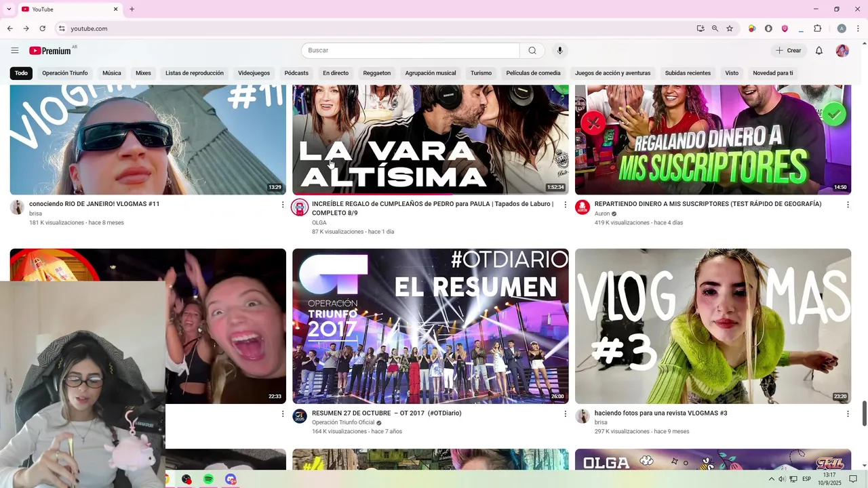Open title REPARTIENDO DINERO A MIS SUSCRIPTORES
This screenshot has width=868, height=488.
click(x=708, y=204)
